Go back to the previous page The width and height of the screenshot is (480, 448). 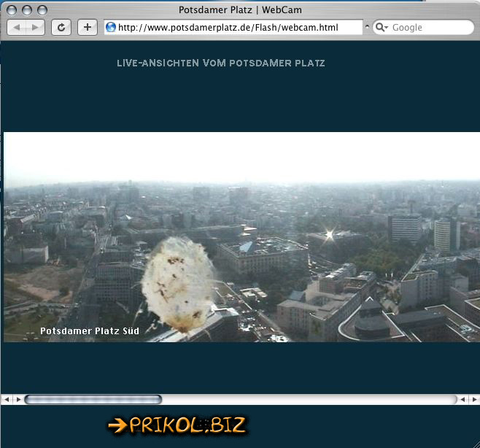point(18,28)
